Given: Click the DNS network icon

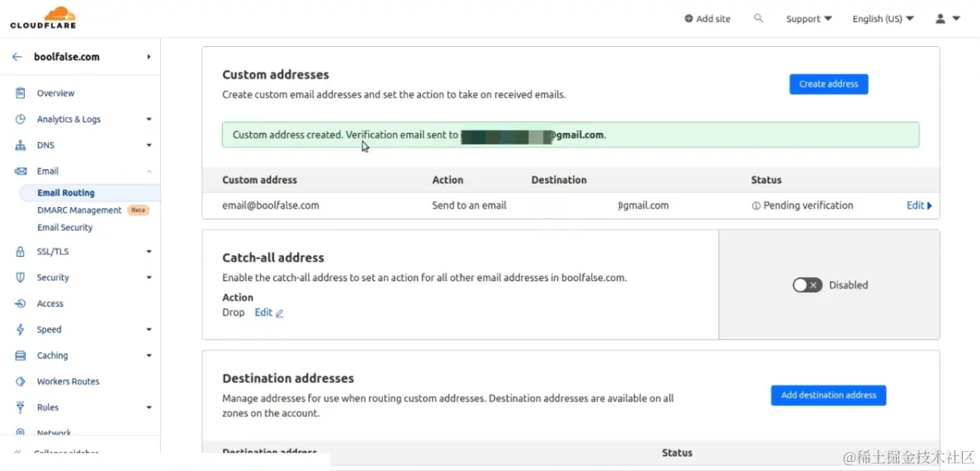Looking at the screenshot, I should point(21,145).
